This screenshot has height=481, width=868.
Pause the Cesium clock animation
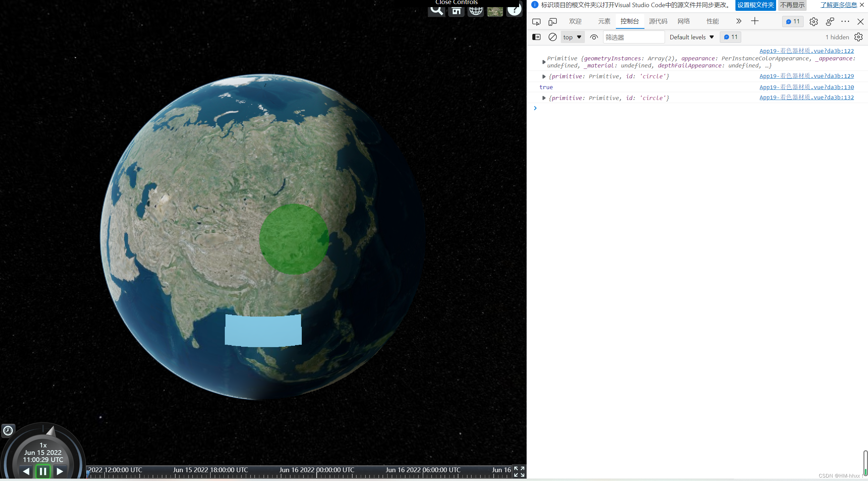tap(43, 471)
